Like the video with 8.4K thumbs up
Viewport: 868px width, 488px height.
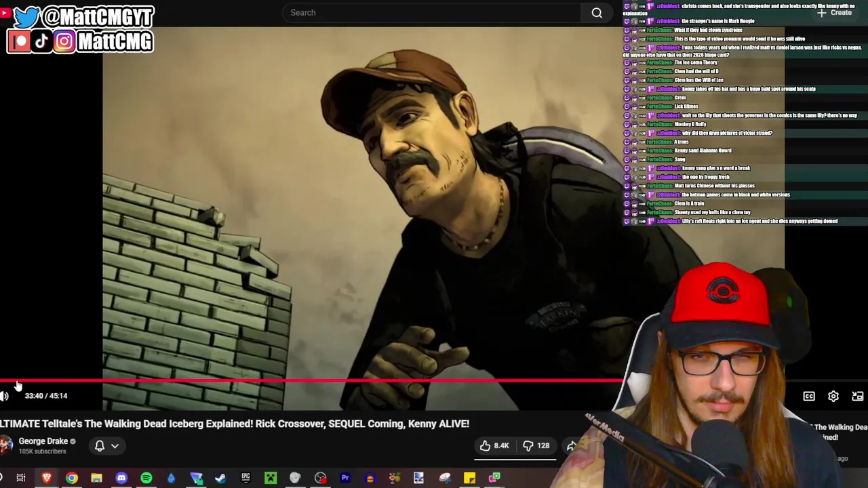click(494, 445)
